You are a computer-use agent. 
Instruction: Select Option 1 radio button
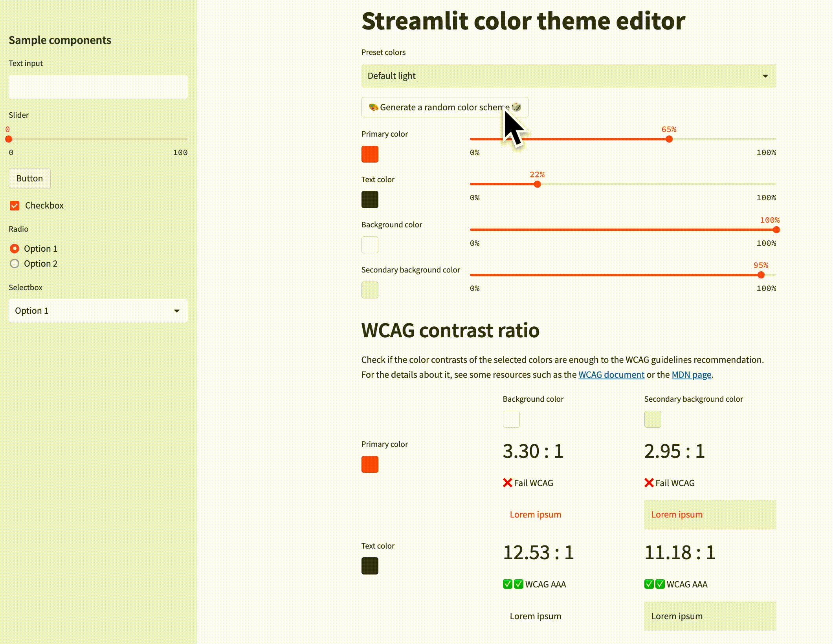point(15,248)
